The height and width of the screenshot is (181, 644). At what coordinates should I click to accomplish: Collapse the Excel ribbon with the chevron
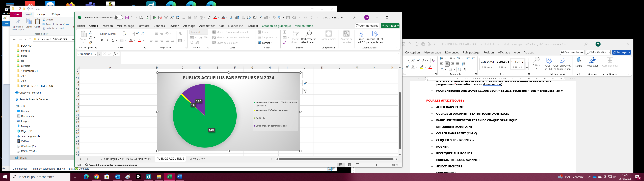pos(396,47)
